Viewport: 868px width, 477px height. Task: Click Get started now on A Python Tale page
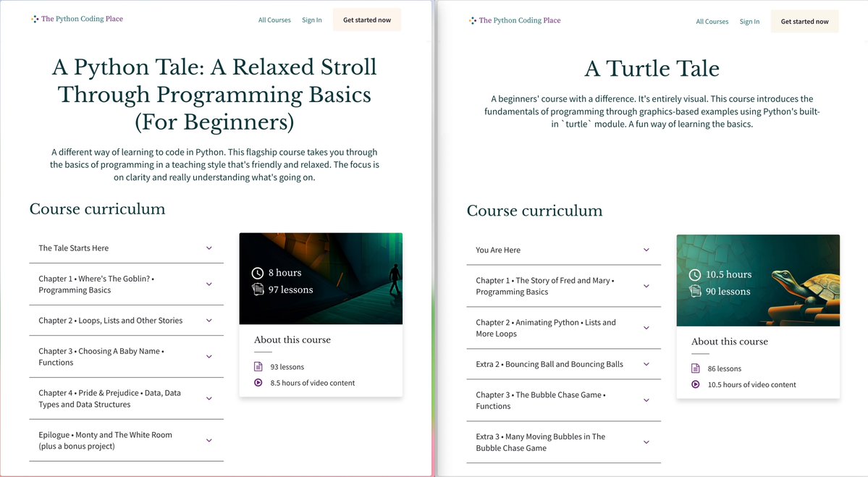click(x=366, y=20)
